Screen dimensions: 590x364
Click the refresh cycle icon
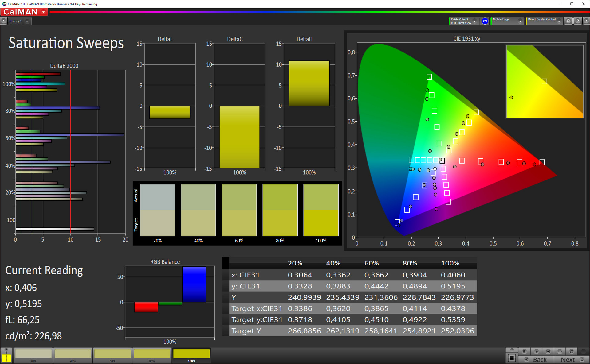[571, 351]
